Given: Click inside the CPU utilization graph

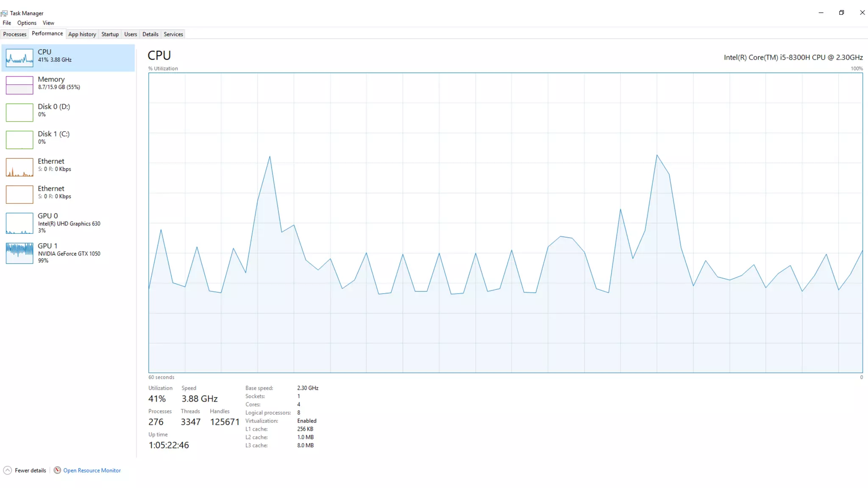Looking at the screenshot, I should (505, 222).
